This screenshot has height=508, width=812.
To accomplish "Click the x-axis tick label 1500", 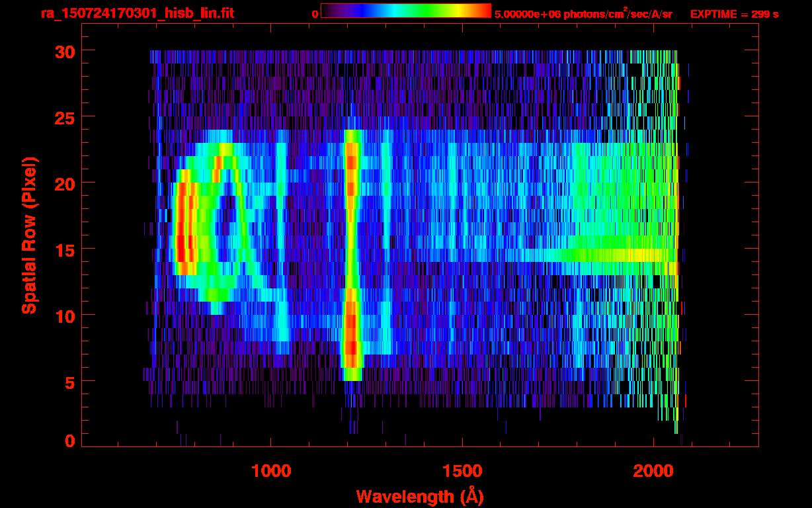I will tap(462, 471).
